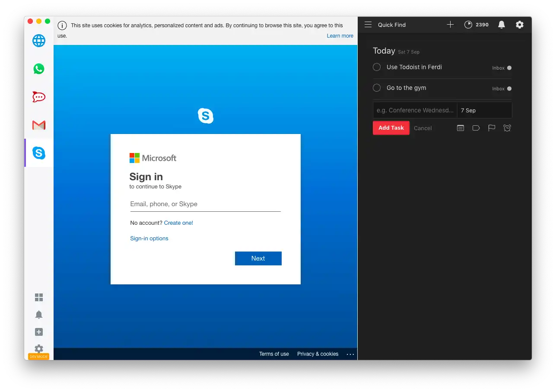Screen dimensions: 556x392
Task: Focus the new task name field
Action: pos(415,110)
